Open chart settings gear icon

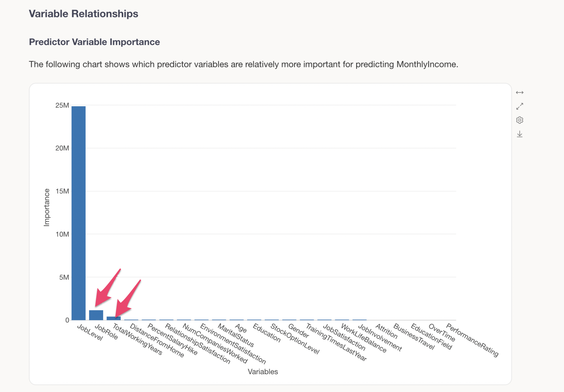(x=519, y=120)
